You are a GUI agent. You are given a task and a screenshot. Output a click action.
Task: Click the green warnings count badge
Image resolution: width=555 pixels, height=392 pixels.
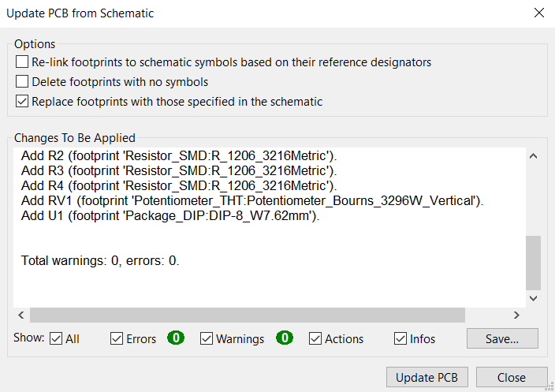tap(285, 338)
